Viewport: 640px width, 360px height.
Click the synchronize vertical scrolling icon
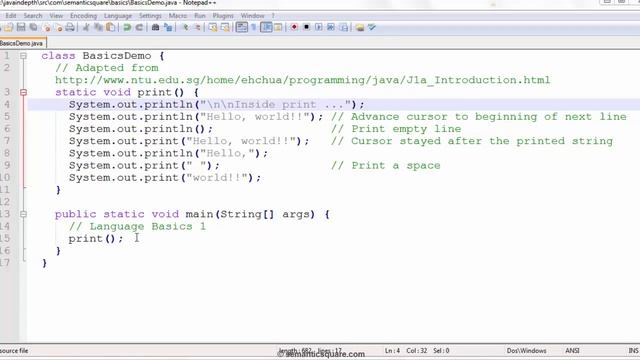click(213, 27)
